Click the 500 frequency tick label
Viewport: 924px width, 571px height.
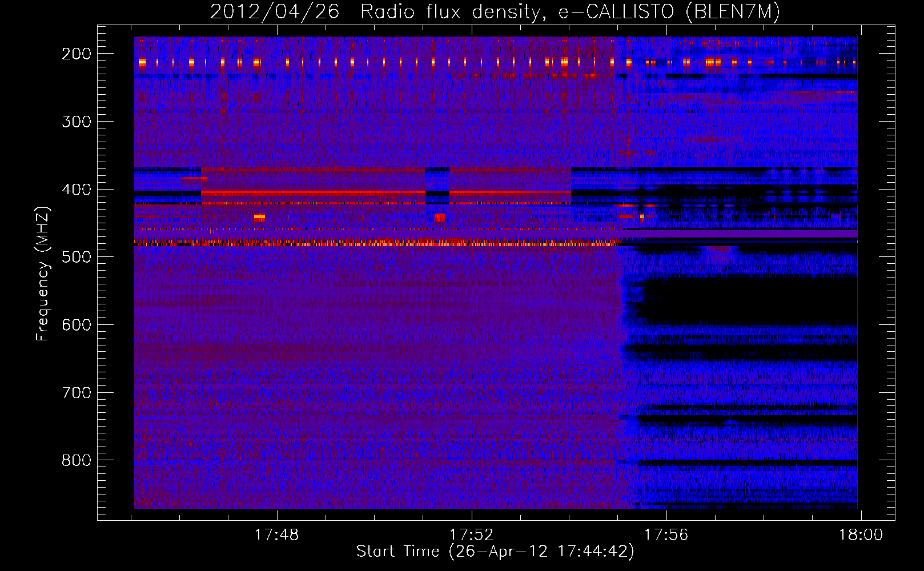77,257
